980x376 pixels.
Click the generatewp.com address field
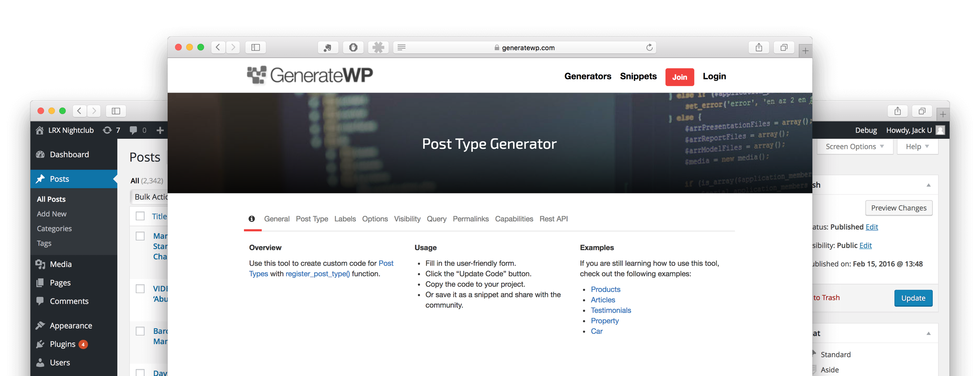click(524, 48)
